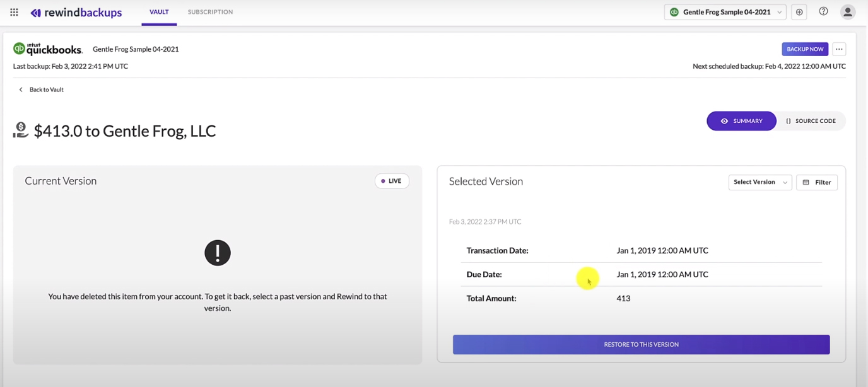This screenshot has width=868, height=387.
Task: Click the Rewind Backups logo
Action: (x=76, y=13)
